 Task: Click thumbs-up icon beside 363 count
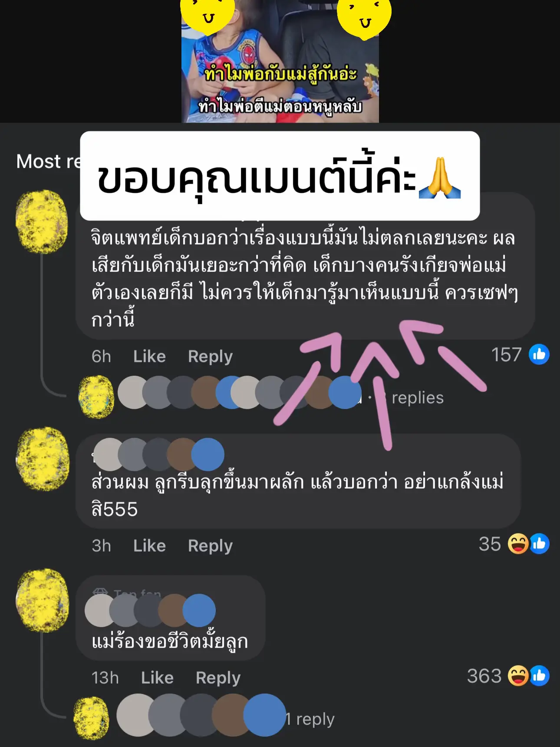(x=540, y=676)
